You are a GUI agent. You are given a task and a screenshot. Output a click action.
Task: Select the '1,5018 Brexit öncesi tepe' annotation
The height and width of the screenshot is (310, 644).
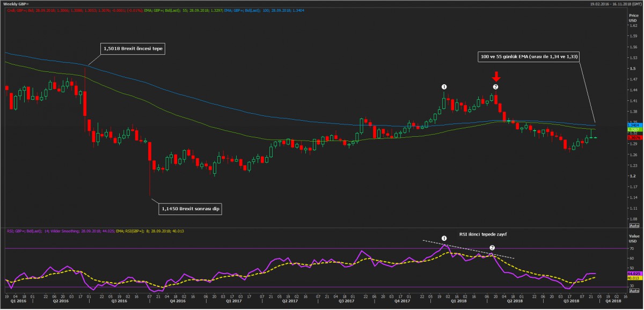pyautogui.click(x=133, y=48)
